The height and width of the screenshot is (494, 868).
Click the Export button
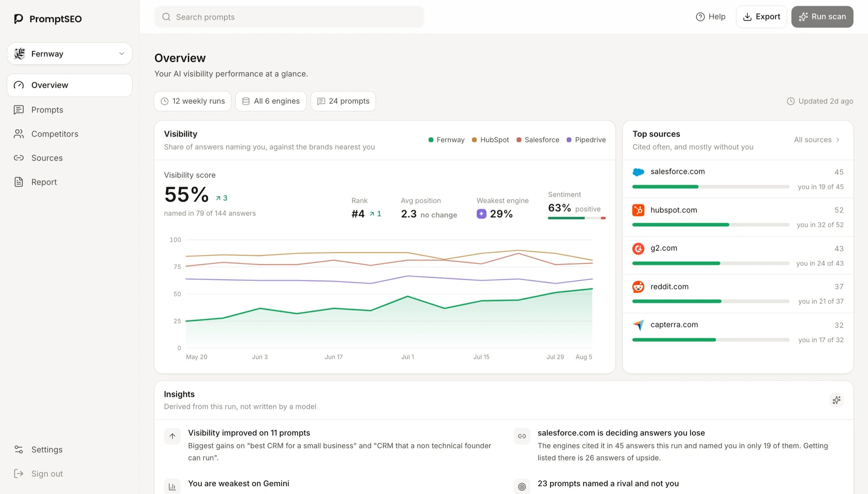761,17
